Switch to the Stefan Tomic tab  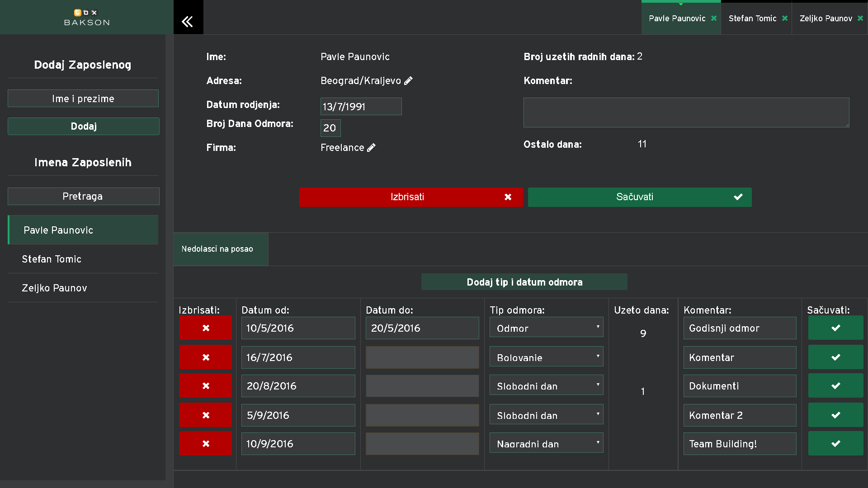click(752, 19)
